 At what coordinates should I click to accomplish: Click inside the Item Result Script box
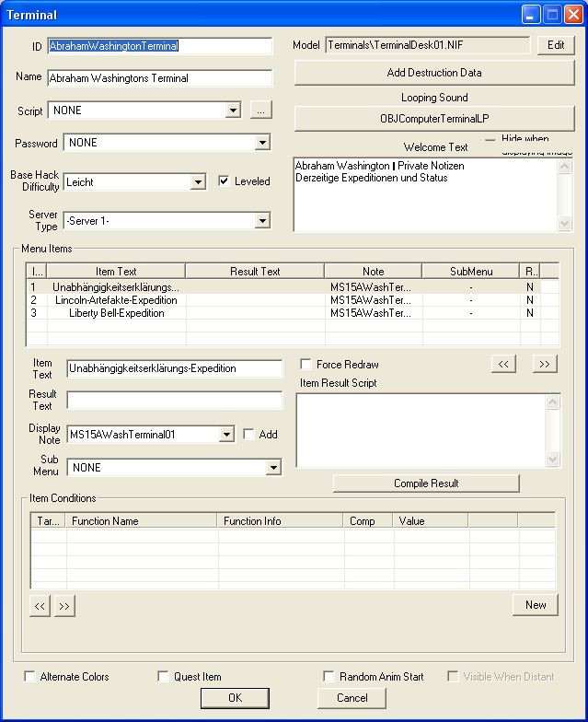pyautogui.click(x=421, y=431)
